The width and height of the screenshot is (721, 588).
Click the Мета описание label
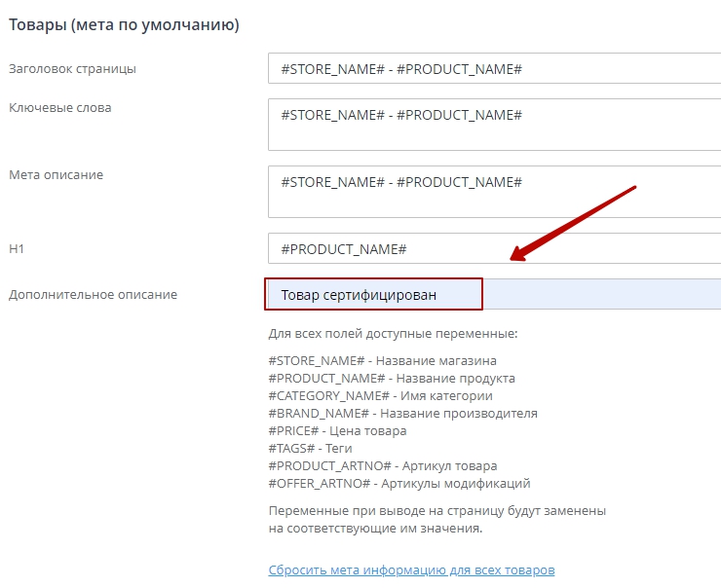[56, 175]
